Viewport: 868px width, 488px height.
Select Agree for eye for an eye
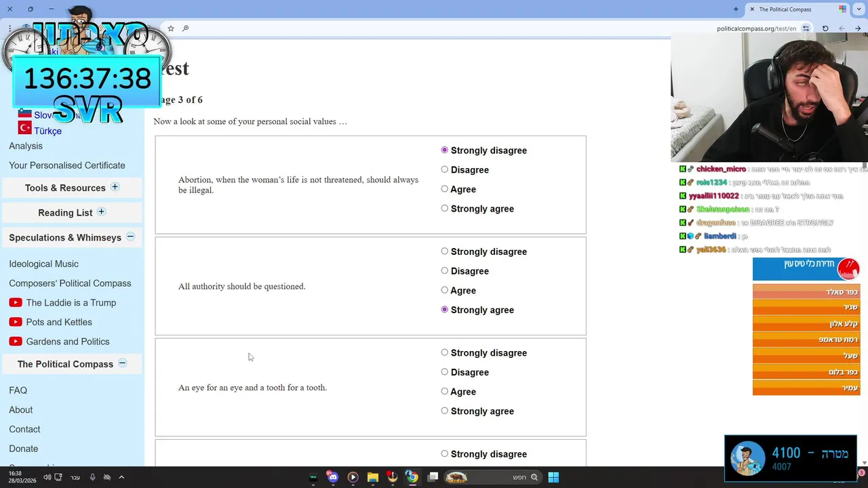(444, 391)
